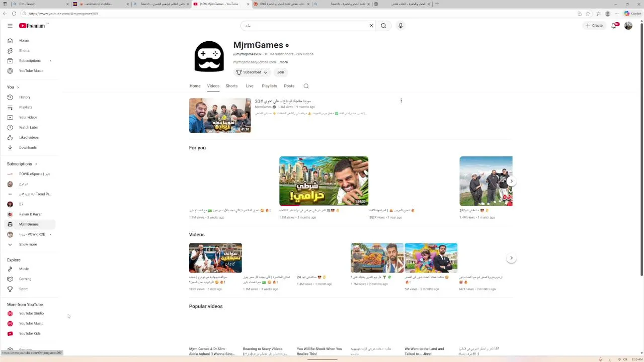
Task: Play the featured 41:10 video thumbnail
Action: pos(220,115)
